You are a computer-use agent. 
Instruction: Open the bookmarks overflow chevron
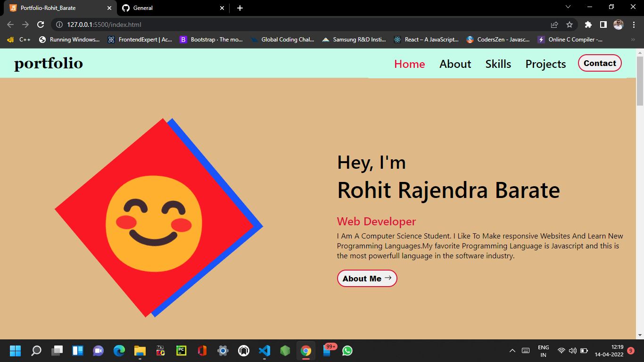633,40
